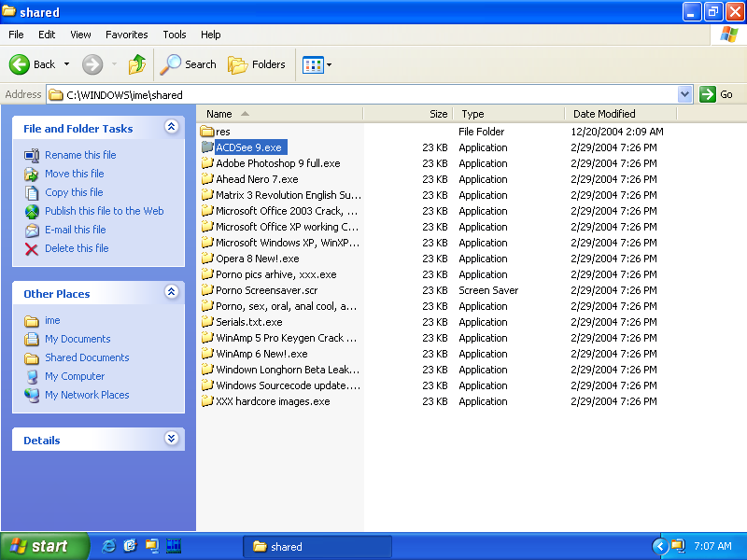The width and height of the screenshot is (747, 560).
Task: Click Copy this file
Action: click(74, 192)
